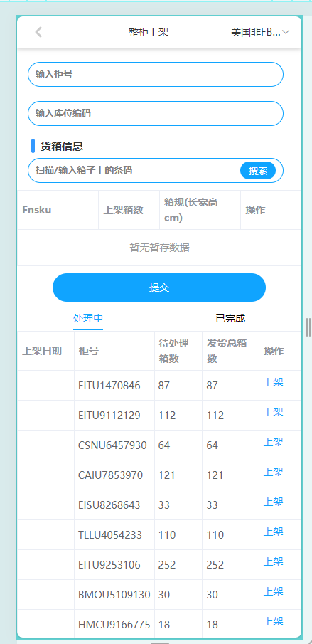Open the 美国非FB... warehouse dropdown
Screen dimensions: 312x644
[260, 33]
